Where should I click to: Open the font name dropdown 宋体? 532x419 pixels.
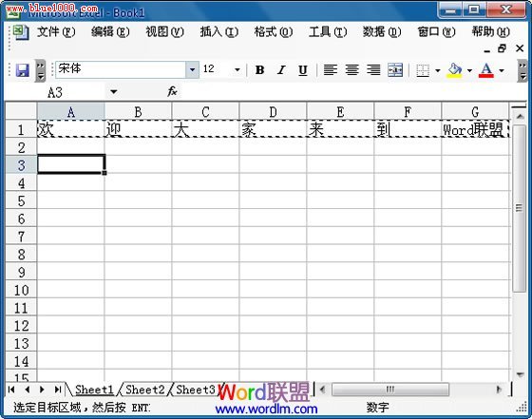(x=192, y=70)
